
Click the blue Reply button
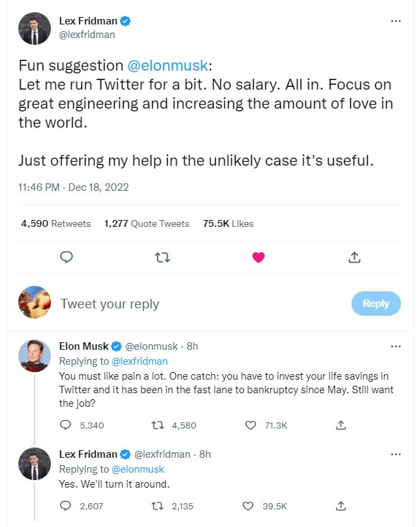pos(375,304)
